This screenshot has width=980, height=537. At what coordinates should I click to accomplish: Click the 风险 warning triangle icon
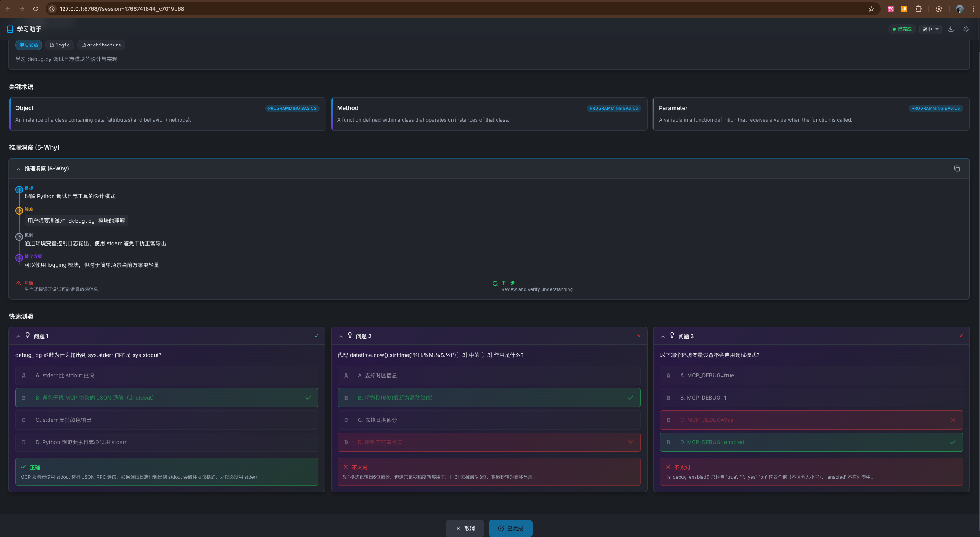coord(18,284)
